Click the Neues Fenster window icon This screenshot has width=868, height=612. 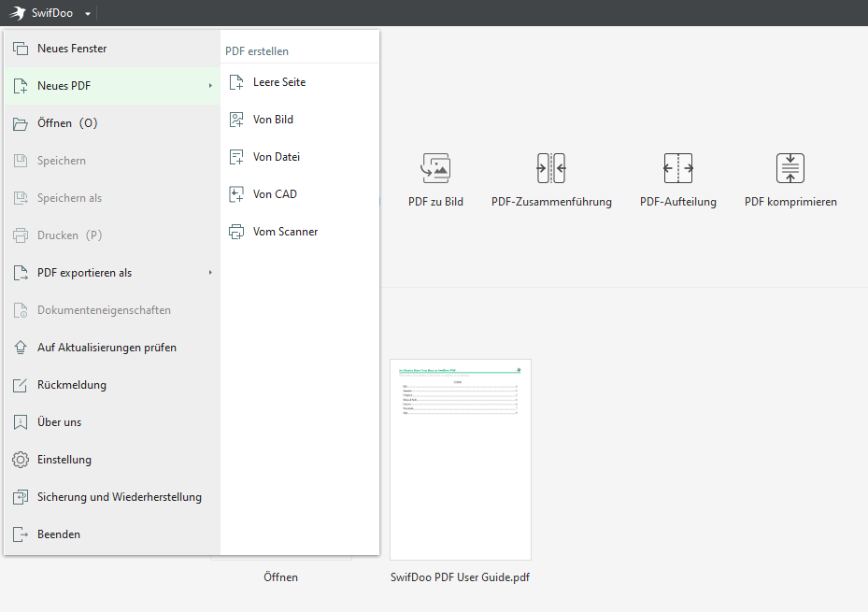pyautogui.click(x=21, y=49)
